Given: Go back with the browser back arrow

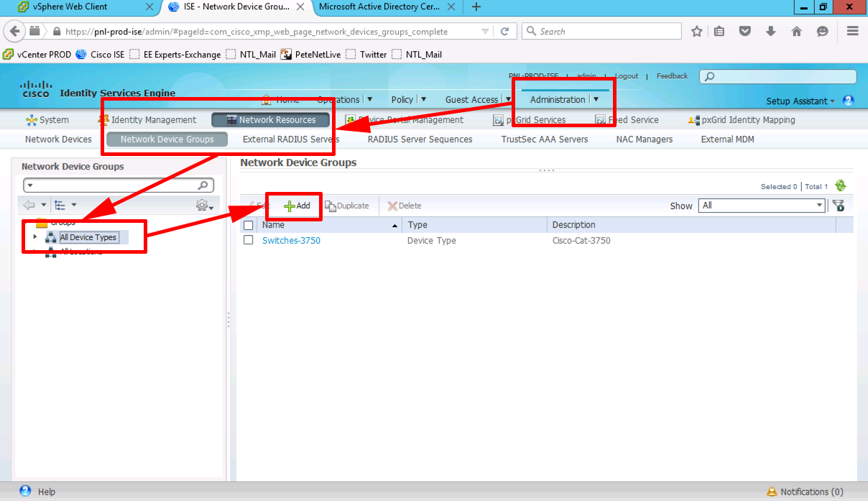Looking at the screenshot, I should (x=15, y=32).
